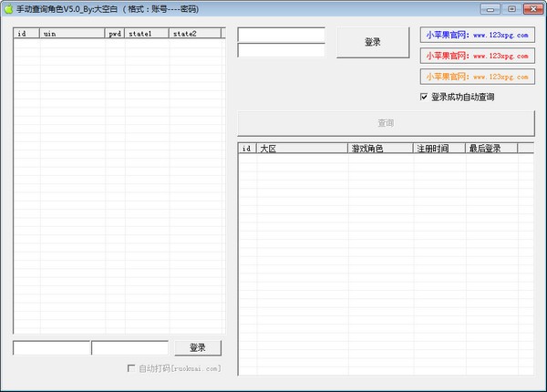Click the green apple icon in the title bar
The image size is (547, 392).
(x=8, y=9)
